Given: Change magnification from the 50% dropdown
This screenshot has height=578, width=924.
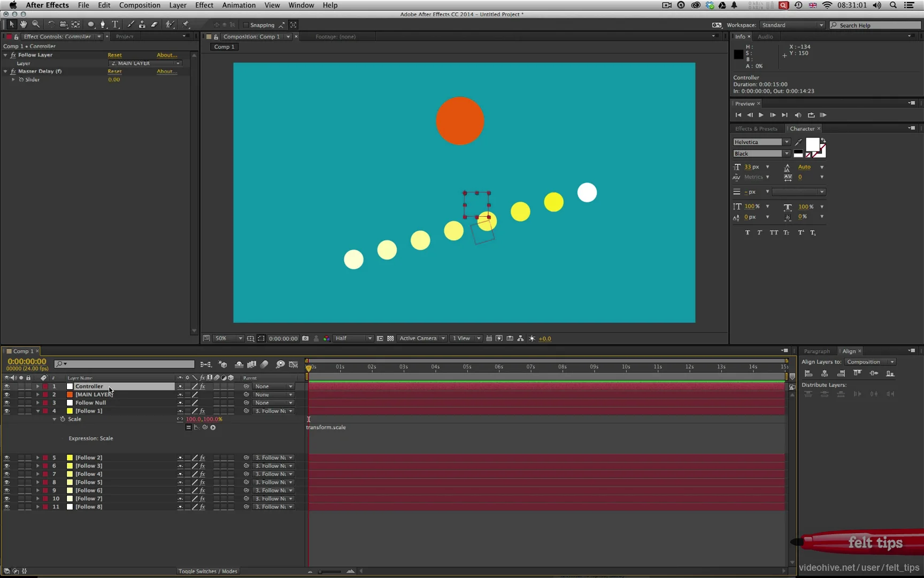Looking at the screenshot, I should [x=227, y=338].
